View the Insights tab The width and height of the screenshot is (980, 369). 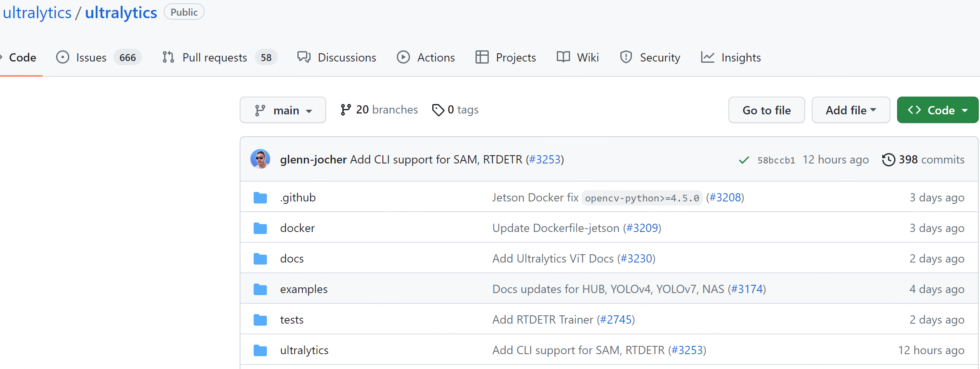tap(731, 57)
